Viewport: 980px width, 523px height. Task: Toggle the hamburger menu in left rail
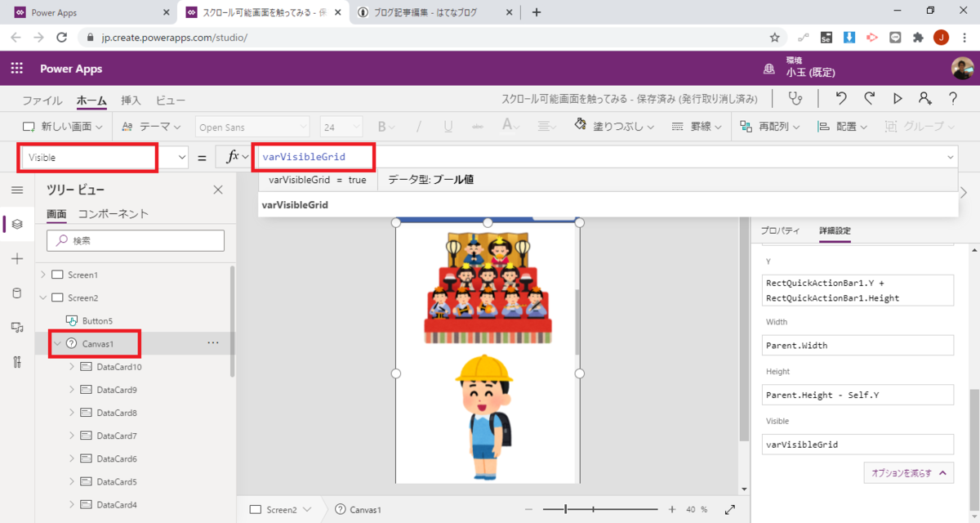(17, 190)
